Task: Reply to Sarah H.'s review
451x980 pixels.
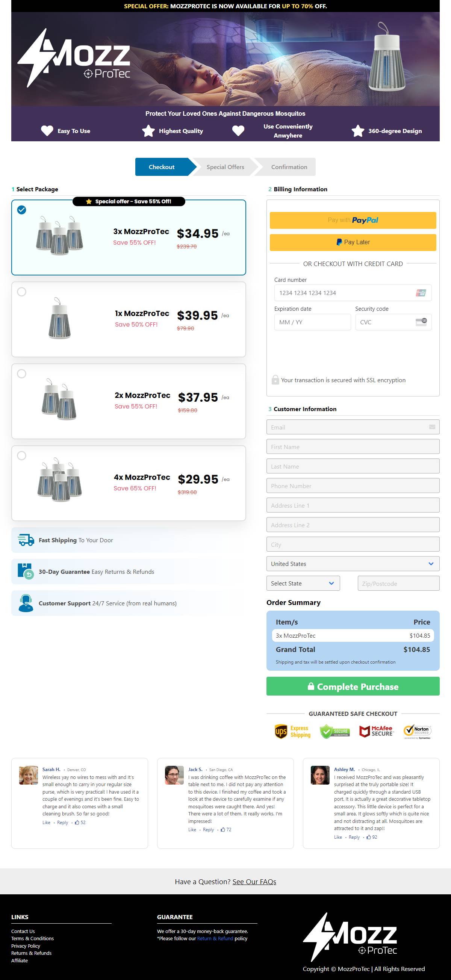Action: click(x=63, y=823)
